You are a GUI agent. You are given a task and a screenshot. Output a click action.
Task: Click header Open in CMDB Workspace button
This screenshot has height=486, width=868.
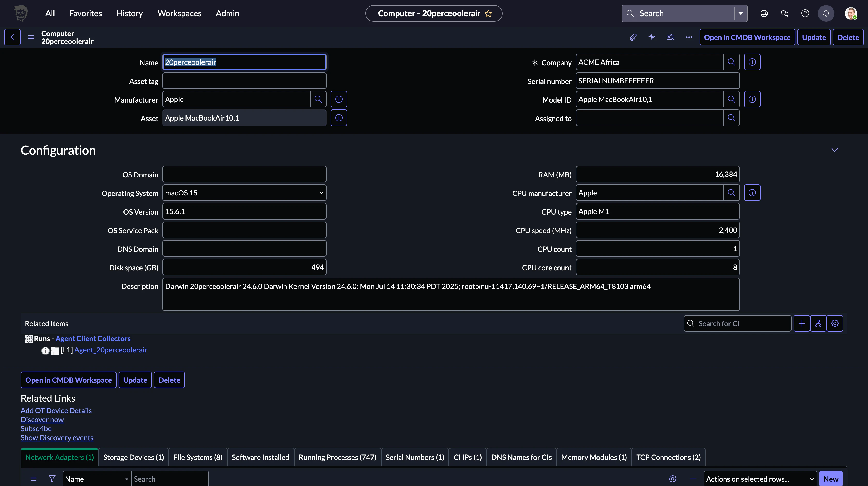point(747,37)
